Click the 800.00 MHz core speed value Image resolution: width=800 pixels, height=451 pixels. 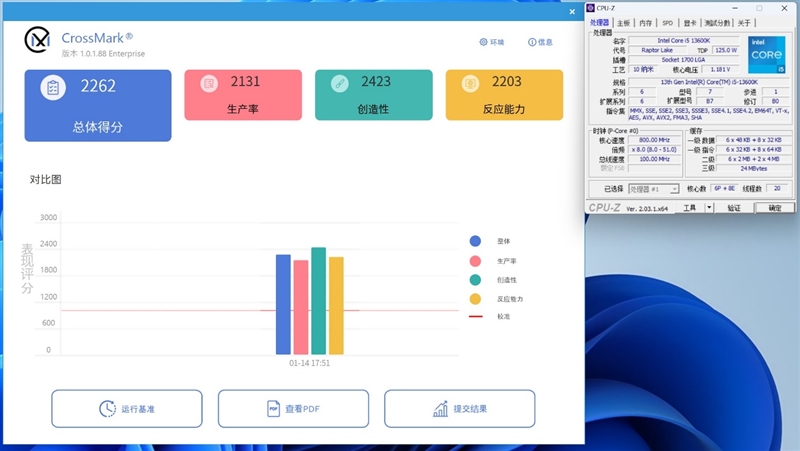[x=655, y=140]
